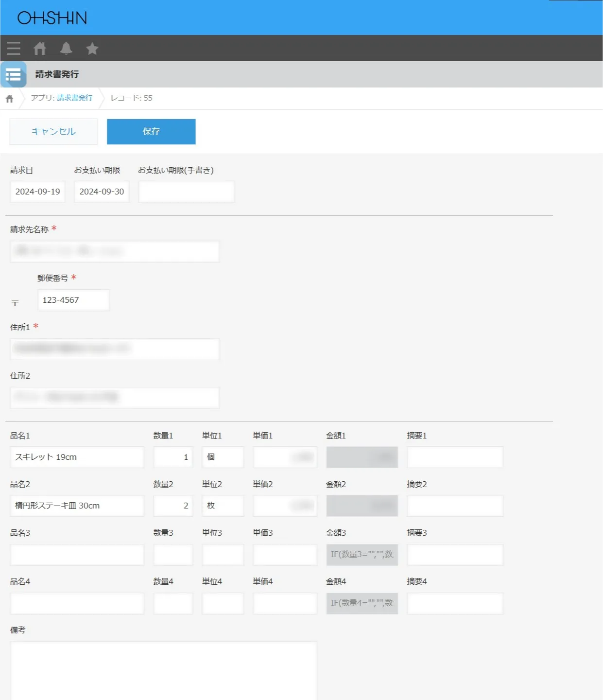Click the 単位1 field showing 個
The width and height of the screenshot is (603, 700).
pos(223,457)
